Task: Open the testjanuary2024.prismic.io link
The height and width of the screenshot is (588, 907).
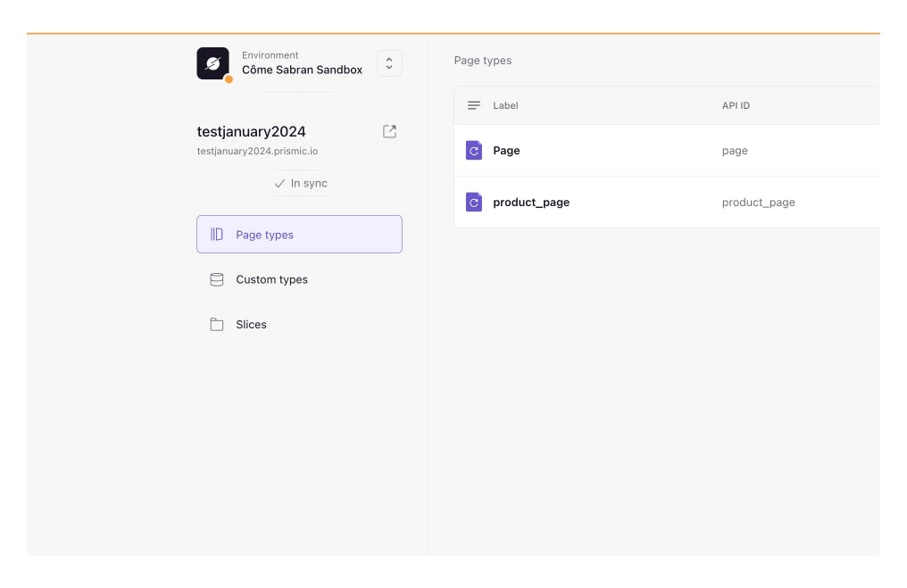Action: click(x=257, y=152)
